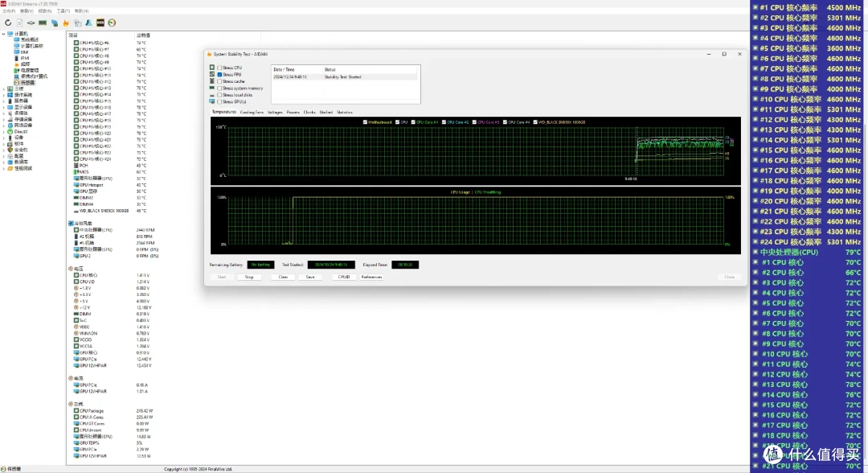Expand the 存储设备 tree node
868x473 pixels.
click(x=3, y=119)
